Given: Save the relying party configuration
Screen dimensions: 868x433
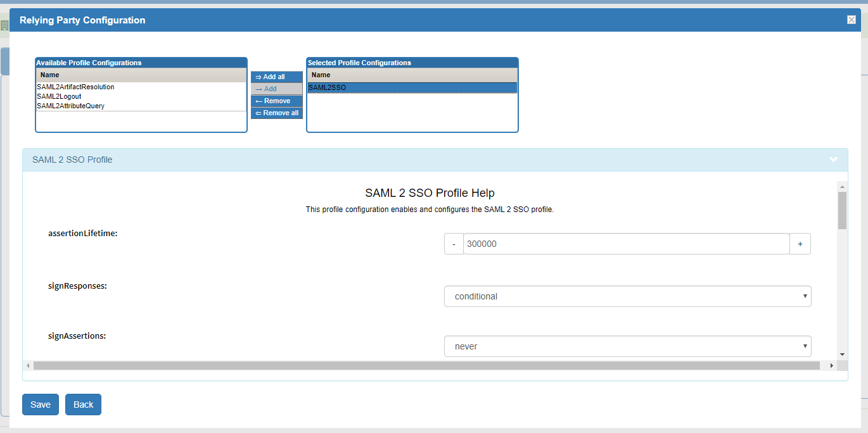Looking at the screenshot, I should pyautogui.click(x=41, y=405).
